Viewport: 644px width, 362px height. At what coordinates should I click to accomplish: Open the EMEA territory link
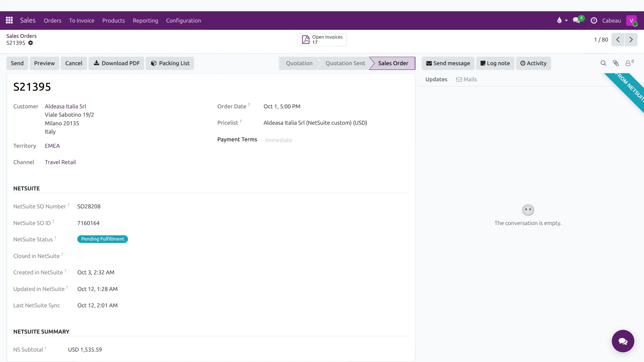pos(52,146)
